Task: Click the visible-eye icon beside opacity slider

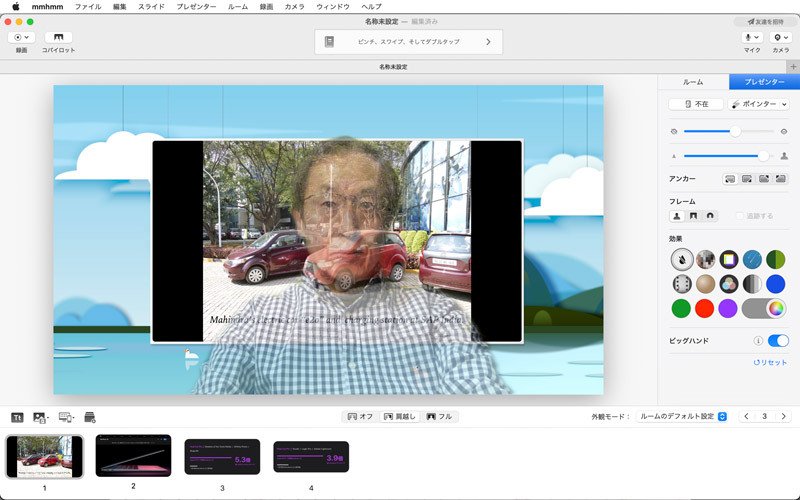Action: click(x=784, y=132)
